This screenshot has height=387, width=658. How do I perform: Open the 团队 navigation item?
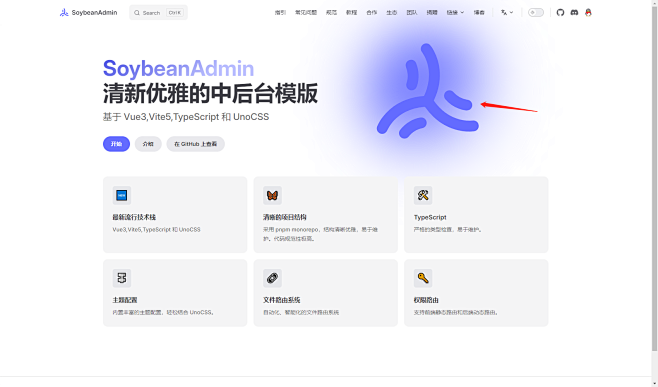(412, 13)
